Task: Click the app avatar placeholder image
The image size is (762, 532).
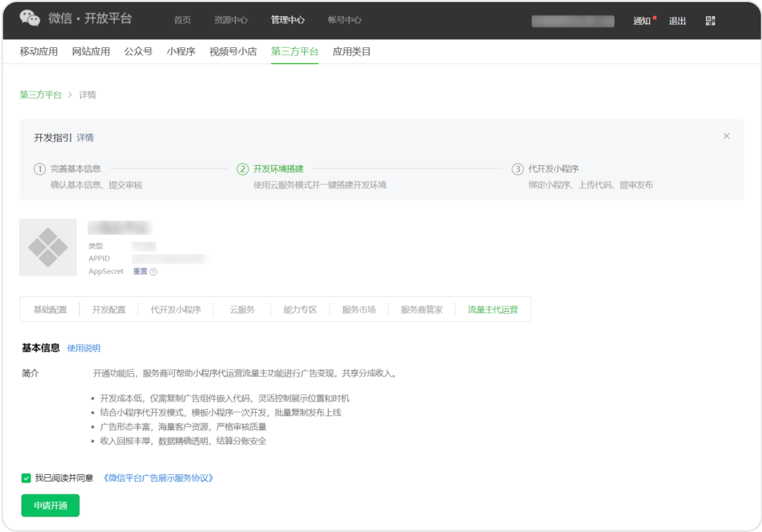Action: pyautogui.click(x=48, y=247)
